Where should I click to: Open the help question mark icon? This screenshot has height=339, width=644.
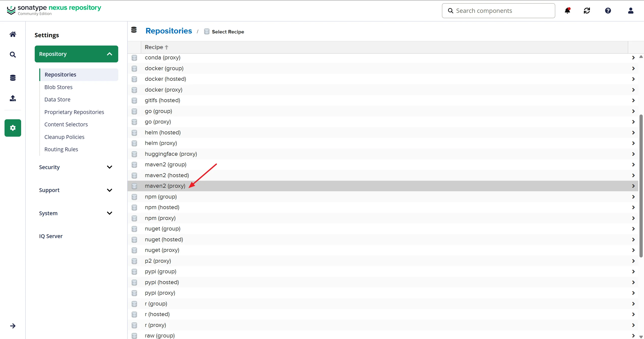tap(608, 11)
